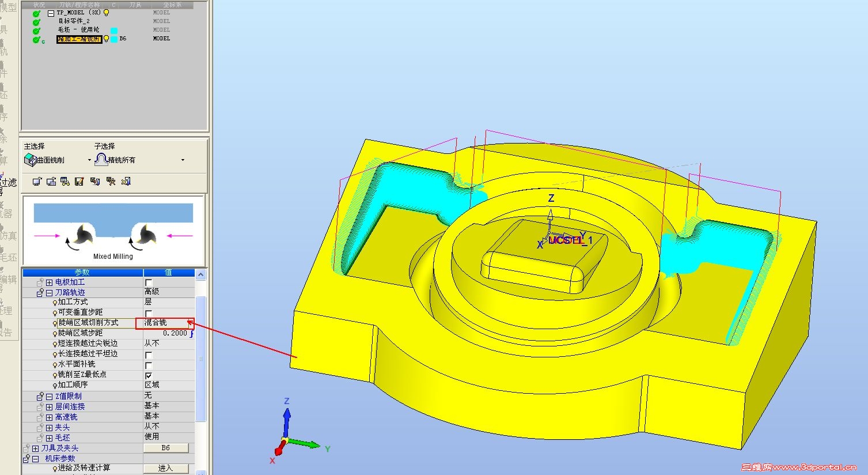The image size is (868, 475).
Task: Expand the 毛坯 parameter group in the table
Action: tap(50, 438)
